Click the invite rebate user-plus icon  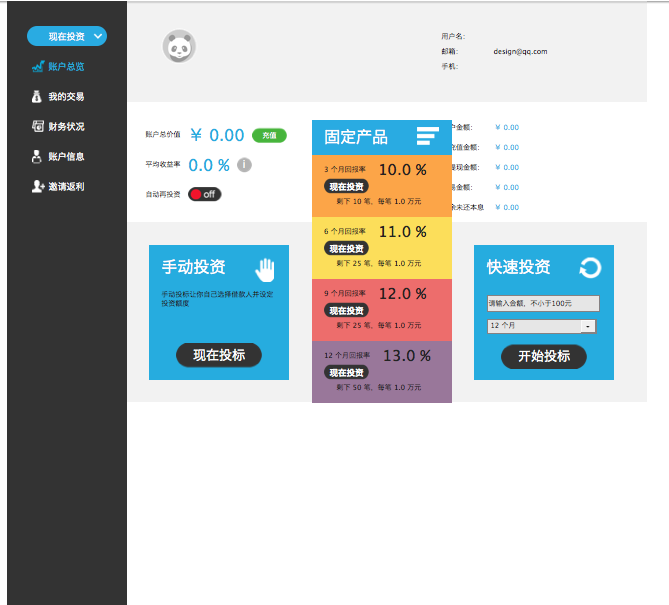[38, 187]
